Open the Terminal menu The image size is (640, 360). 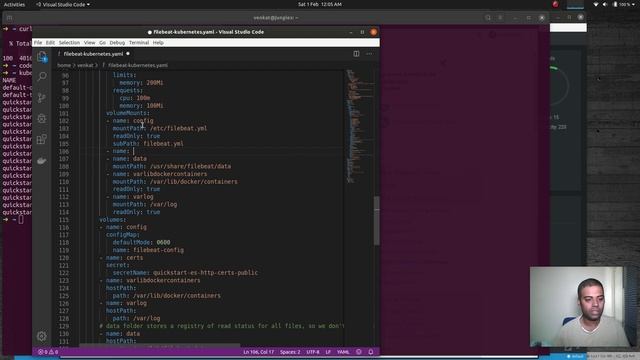pyautogui.click(x=139, y=42)
